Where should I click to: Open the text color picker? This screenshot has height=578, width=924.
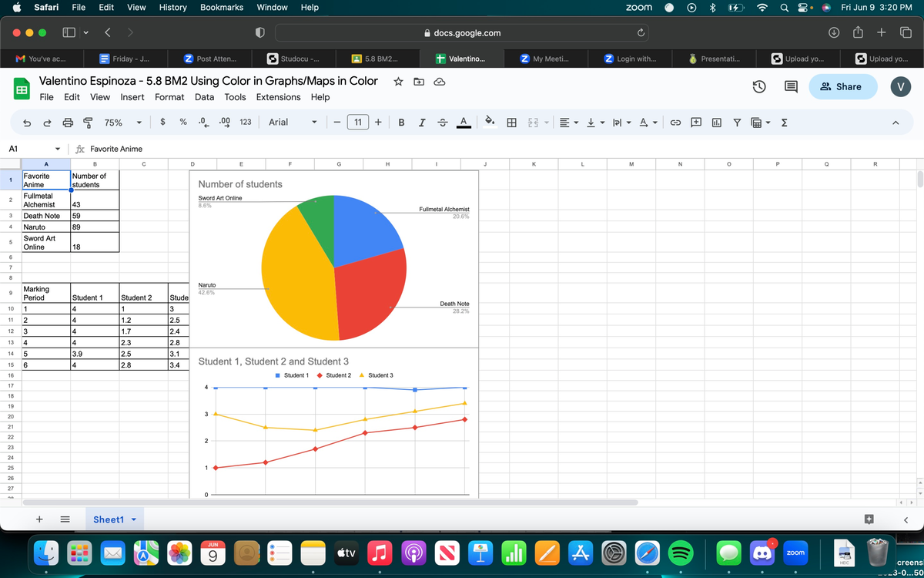click(x=462, y=122)
